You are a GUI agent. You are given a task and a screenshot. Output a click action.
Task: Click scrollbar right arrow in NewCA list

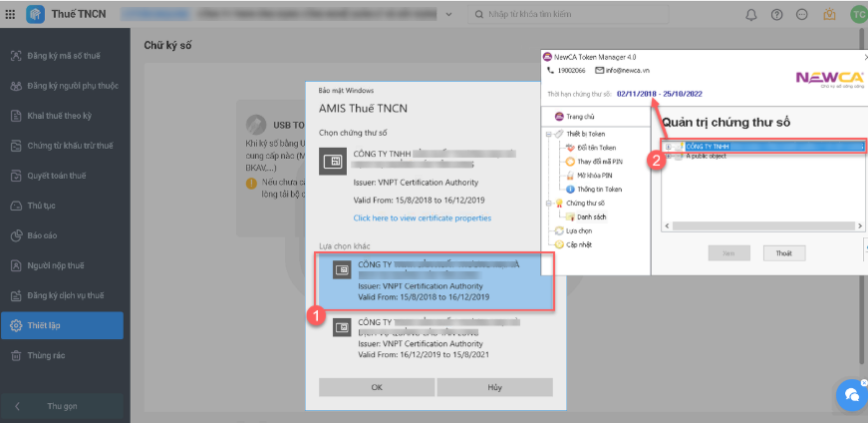coord(861,226)
